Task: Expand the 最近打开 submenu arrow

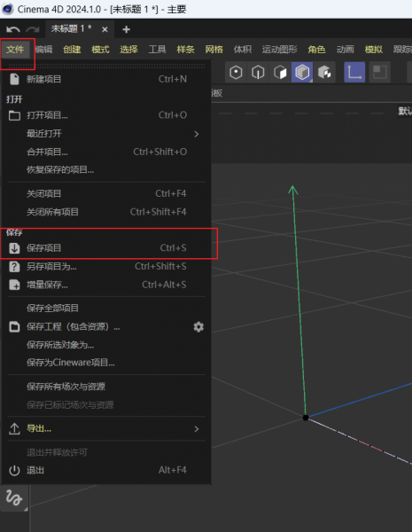Action: tap(197, 134)
